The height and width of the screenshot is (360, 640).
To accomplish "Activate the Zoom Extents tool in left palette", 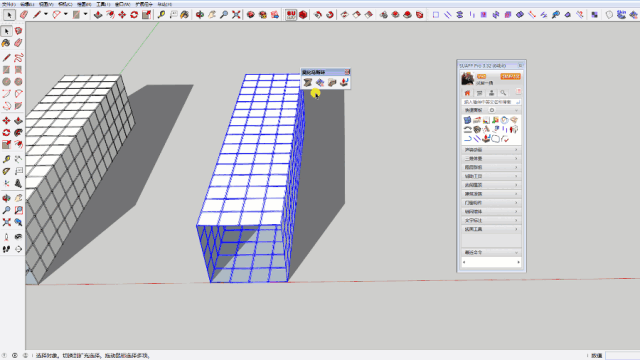I will click(6, 222).
